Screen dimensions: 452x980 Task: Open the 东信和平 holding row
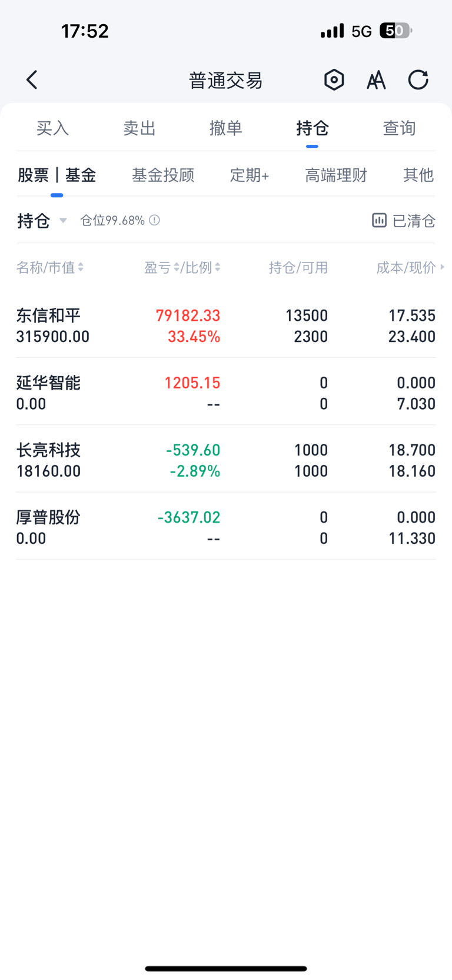tap(226, 325)
